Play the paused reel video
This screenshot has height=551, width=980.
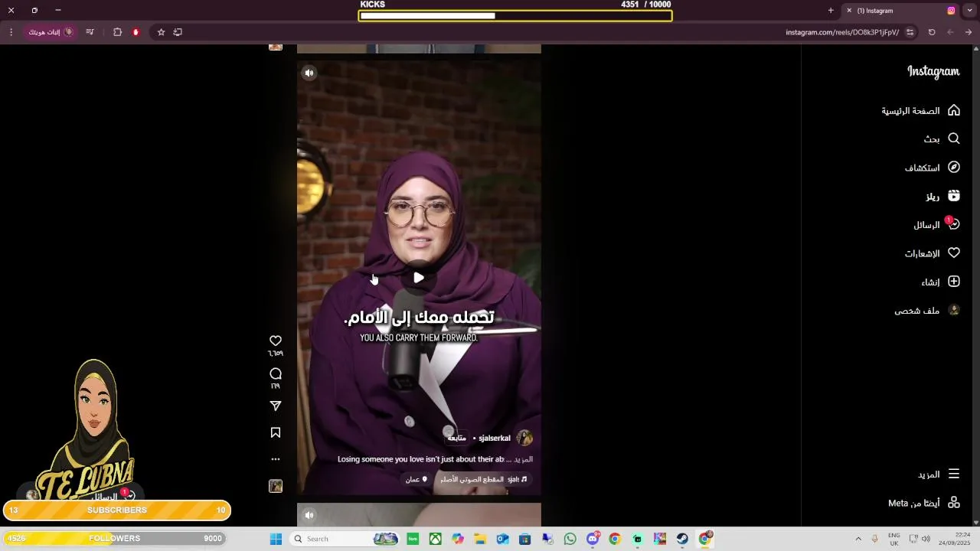click(x=419, y=278)
